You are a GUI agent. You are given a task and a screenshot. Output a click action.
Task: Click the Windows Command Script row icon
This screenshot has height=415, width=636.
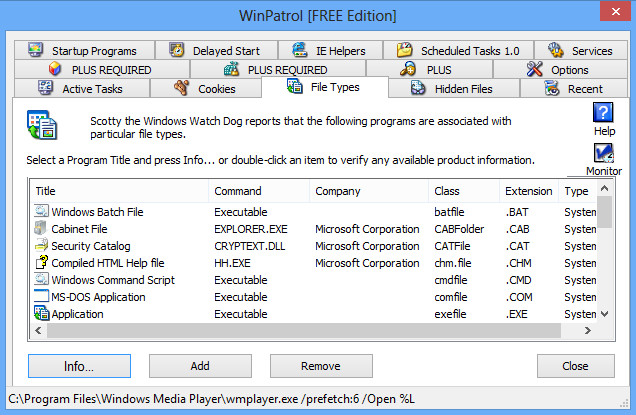point(41,279)
